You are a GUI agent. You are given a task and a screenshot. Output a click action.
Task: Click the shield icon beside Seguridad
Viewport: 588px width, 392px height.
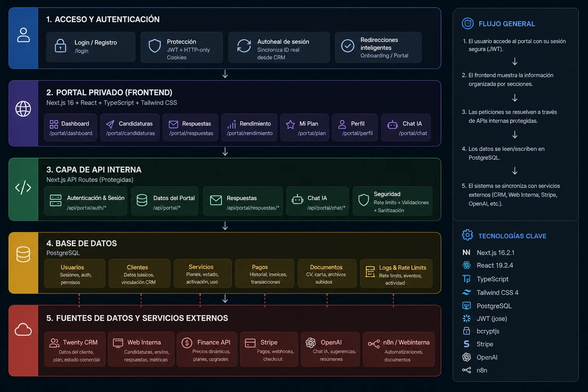pyautogui.click(x=364, y=200)
